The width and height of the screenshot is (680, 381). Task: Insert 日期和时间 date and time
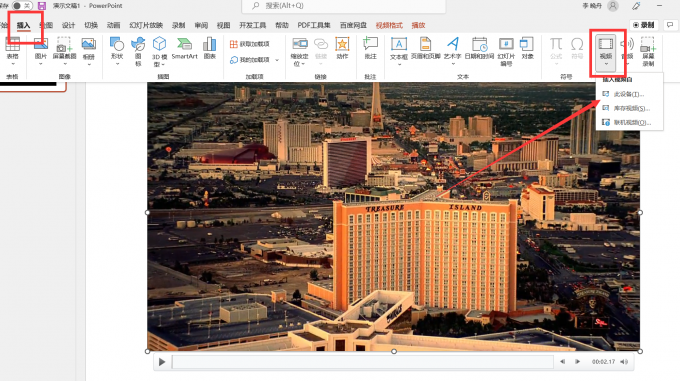click(479, 48)
